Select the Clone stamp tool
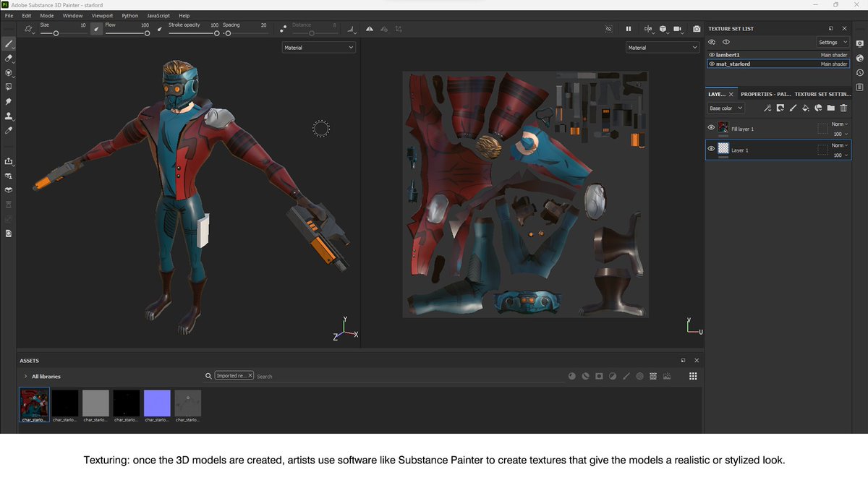This screenshot has height=488, width=868. (x=9, y=116)
